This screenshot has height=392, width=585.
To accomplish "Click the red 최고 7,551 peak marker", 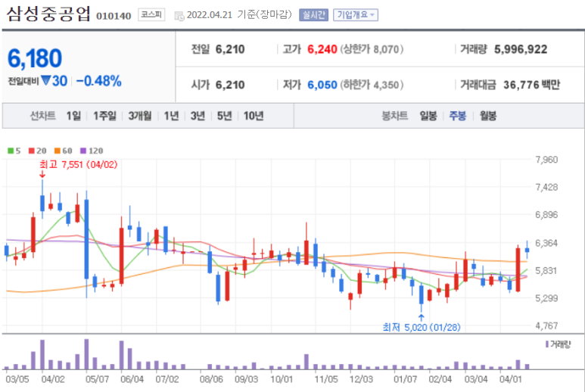I will [68, 164].
